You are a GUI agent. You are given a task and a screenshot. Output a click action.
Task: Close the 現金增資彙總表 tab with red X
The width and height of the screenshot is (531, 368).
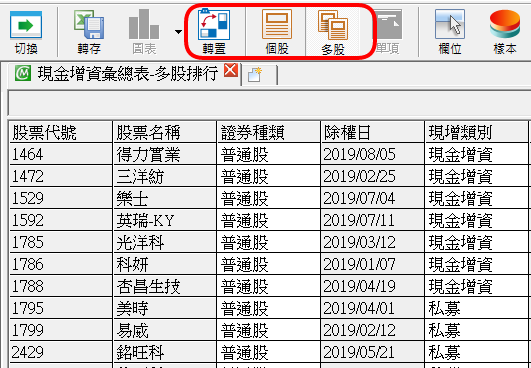(231, 70)
